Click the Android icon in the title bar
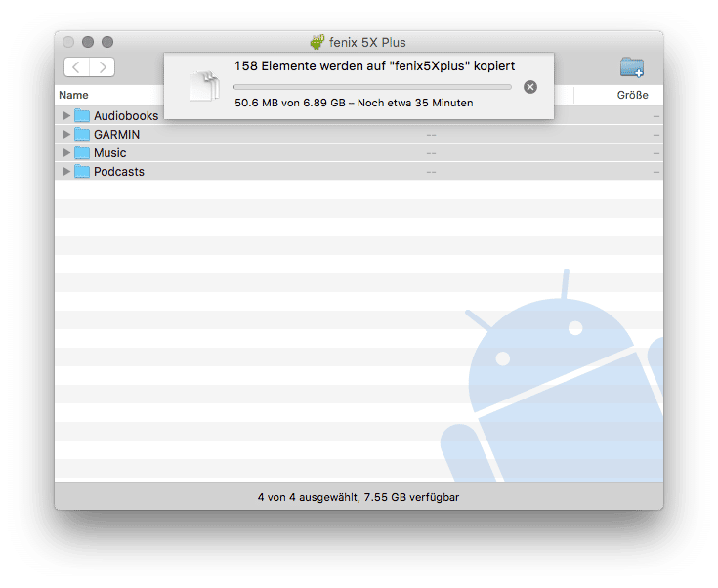 tap(317, 42)
